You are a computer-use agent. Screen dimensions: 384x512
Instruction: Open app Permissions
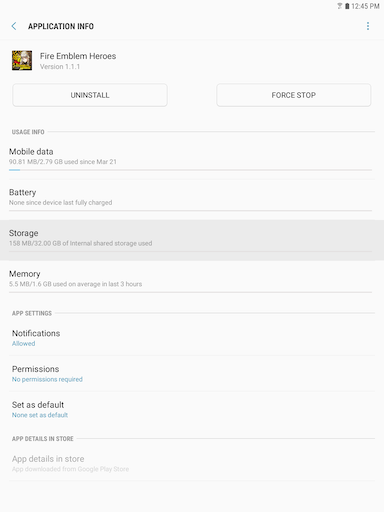coord(192,373)
